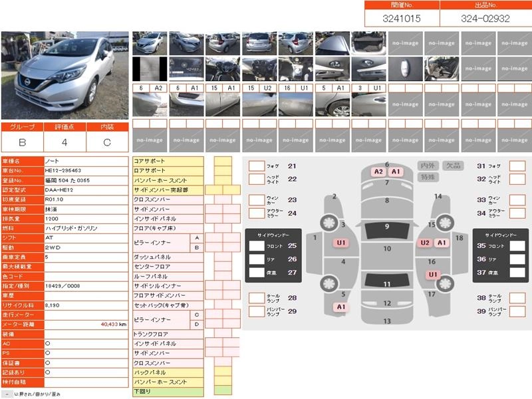The image size is (532, 399).
Task: Tick the サイドウィンドー フロント 25 checkbox
Action: click(x=257, y=245)
